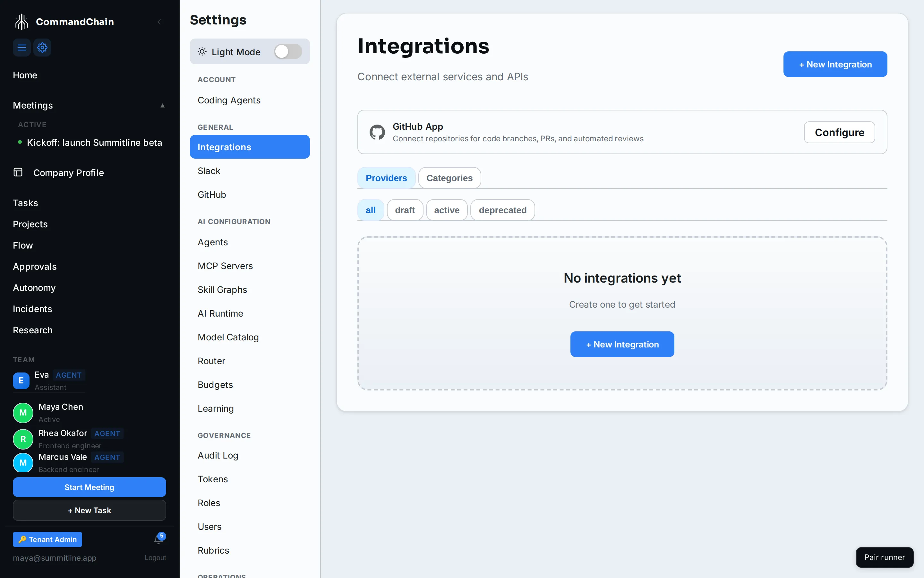Click the + New Task button

(x=89, y=510)
